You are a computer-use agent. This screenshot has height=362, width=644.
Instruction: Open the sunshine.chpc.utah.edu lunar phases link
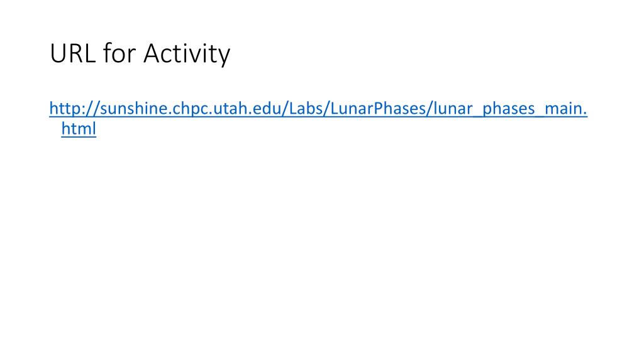pyautogui.click(x=318, y=109)
